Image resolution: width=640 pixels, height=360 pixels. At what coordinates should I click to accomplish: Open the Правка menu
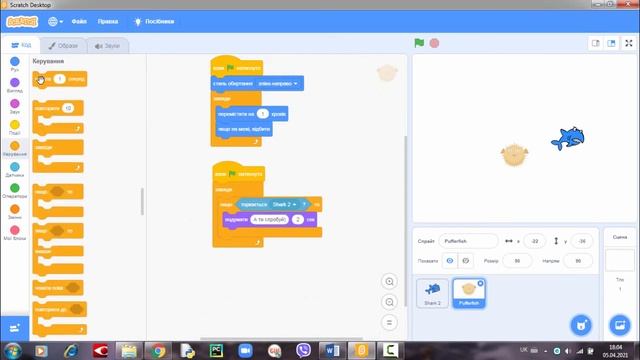(108, 21)
